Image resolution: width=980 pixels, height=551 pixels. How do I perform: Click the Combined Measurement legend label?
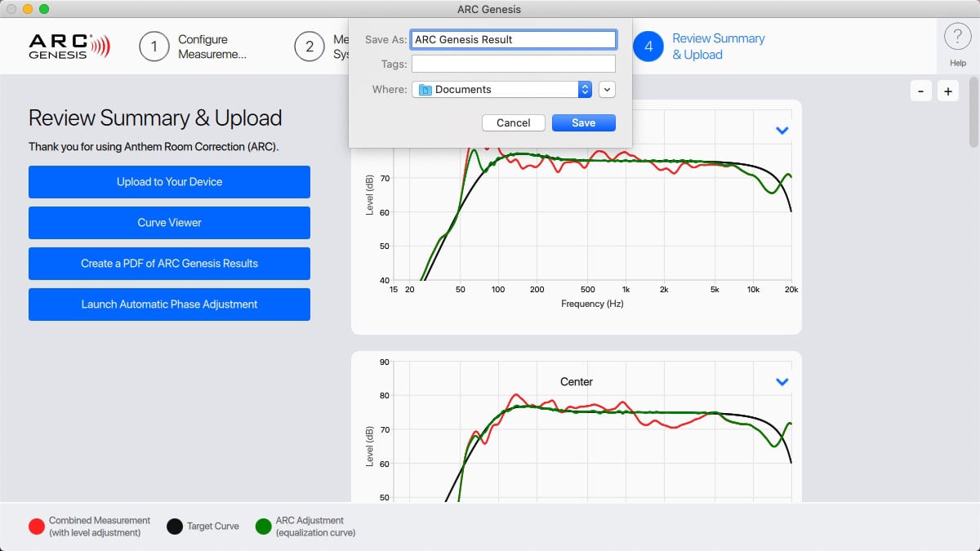100,527
